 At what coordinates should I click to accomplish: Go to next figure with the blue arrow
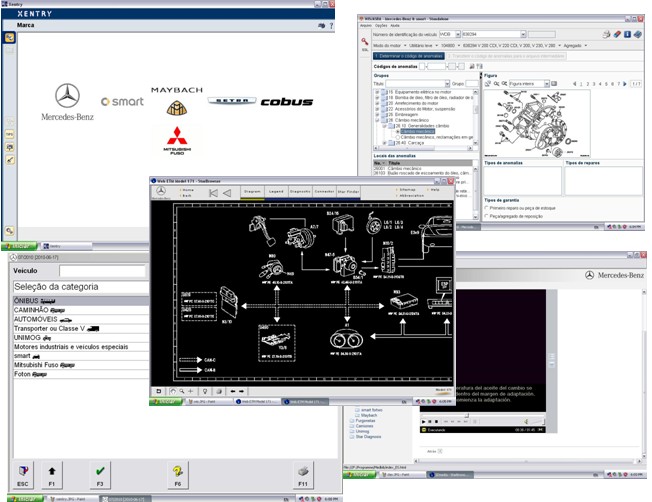pos(625,84)
